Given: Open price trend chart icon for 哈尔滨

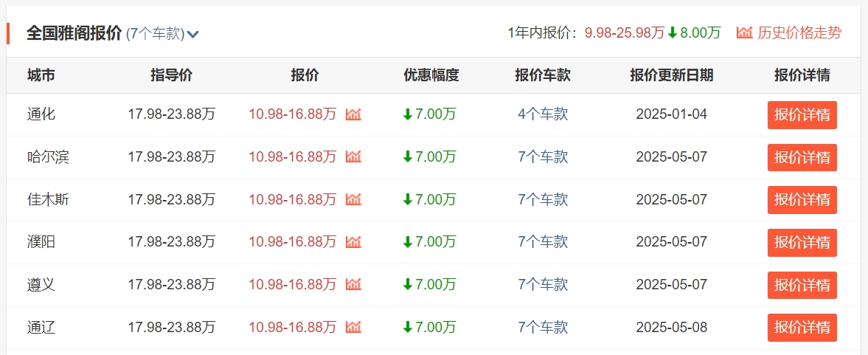Looking at the screenshot, I should (353, 157).
